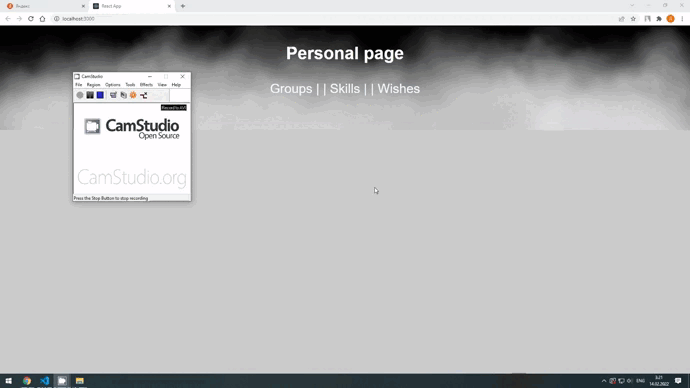Click the share page icon in address bar
The image size is (690, 388).
[621, 19]
